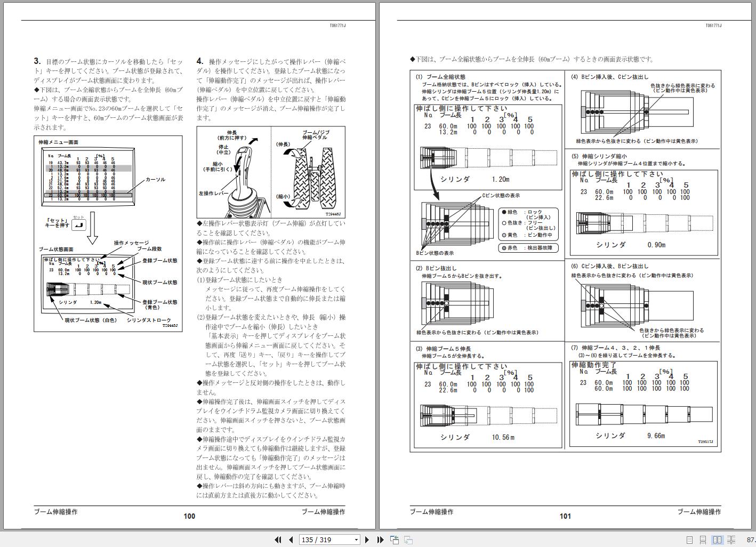Image resolution: width=756 pixels, height=547 pixels.
Task: Click document code T061771J on right page header
Action: click(x=713, y=26)
